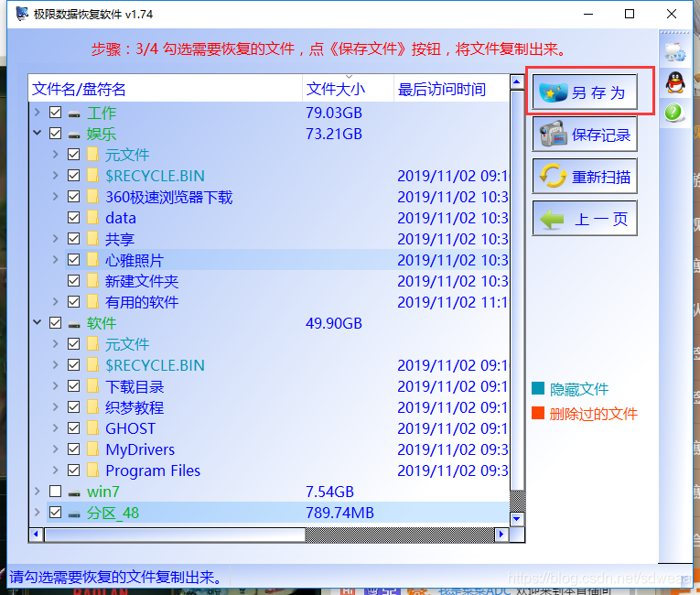This screenshot has height=595, width=700.
Task: Uncheck the GHOST folder checkbox
Action: click(x=74, y=427)
